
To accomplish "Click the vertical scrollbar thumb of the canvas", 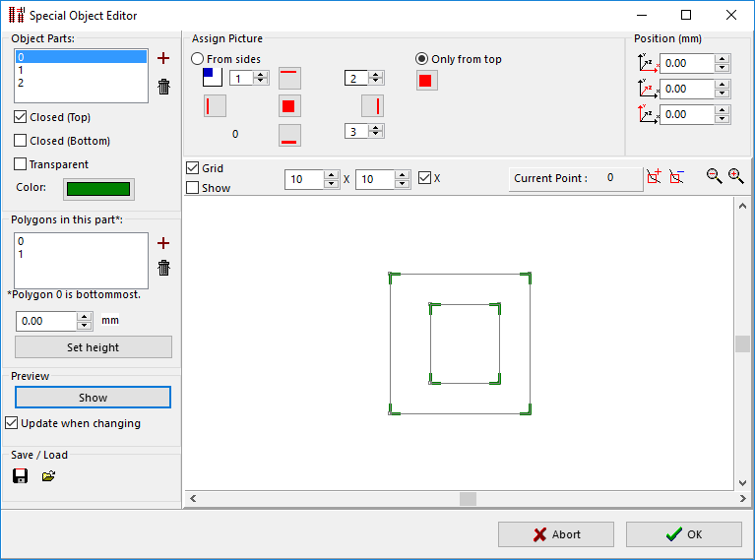I will 742,343.
